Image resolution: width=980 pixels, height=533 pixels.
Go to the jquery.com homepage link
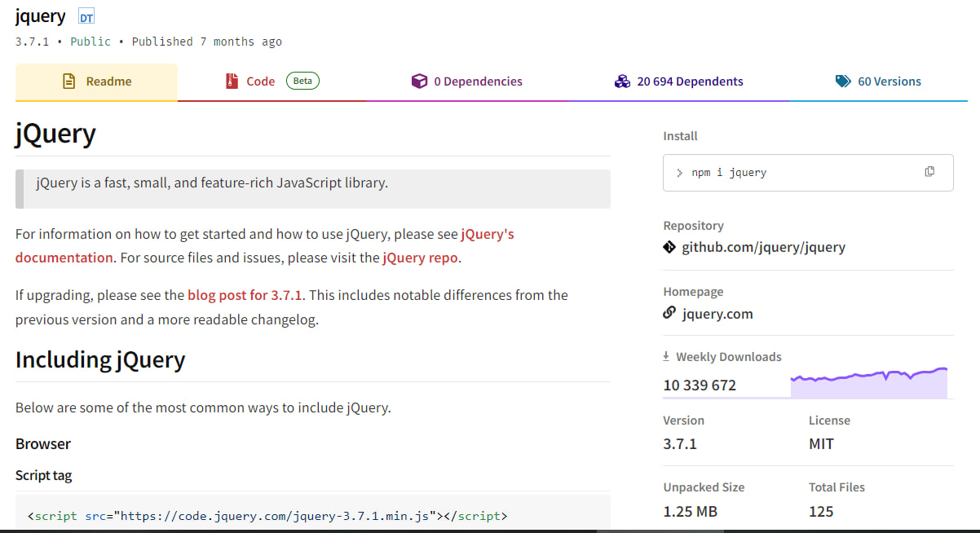[x=717, y=314]
